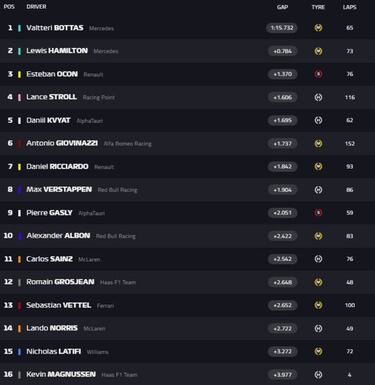
Task: Click Albon's blue Red Bull color bar
Action: (x=19, y=236)
